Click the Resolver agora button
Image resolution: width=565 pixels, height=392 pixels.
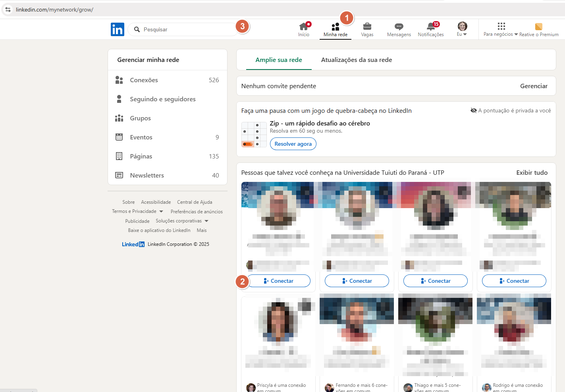(x=293, y=144)
